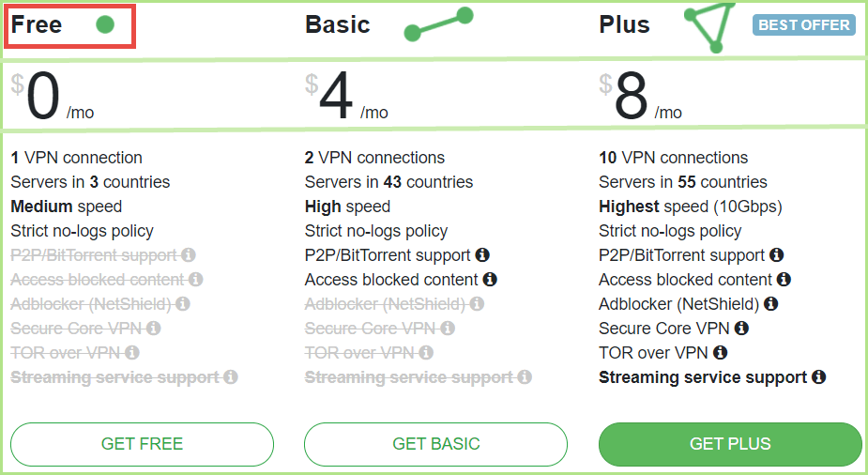Viewport: 868px width, 475px height.
Task: Click info icon beside Basic TOR over VPN
Action: pos(426,353)
